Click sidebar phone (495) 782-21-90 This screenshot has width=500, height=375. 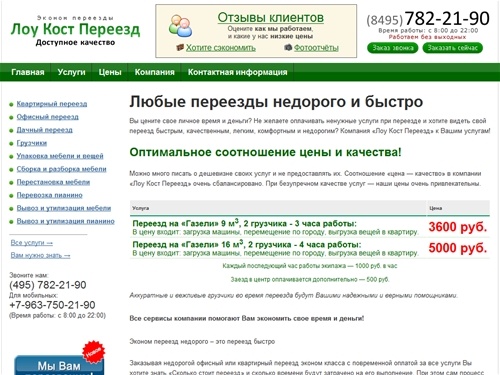(48, 285)
